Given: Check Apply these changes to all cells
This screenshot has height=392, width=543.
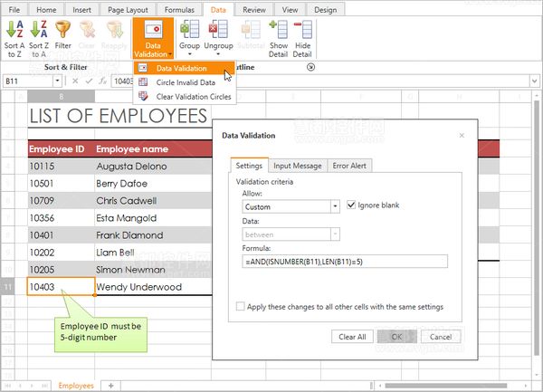Looking at the screenshot, I should click(x=241, y=307).
